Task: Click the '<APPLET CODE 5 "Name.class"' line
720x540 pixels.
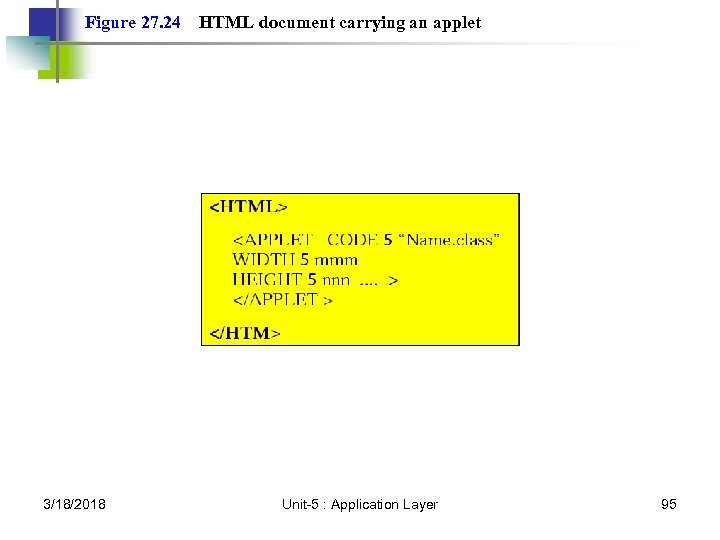Action: [x=366, y=240]
